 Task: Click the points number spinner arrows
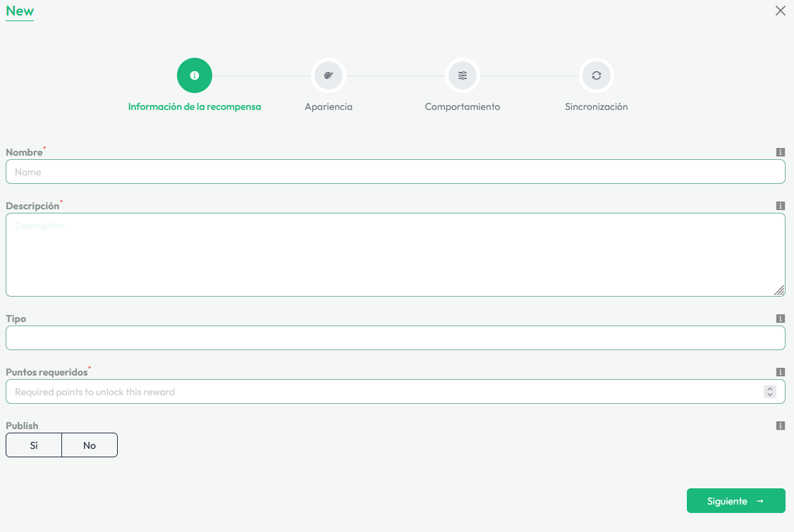(770, 392)
